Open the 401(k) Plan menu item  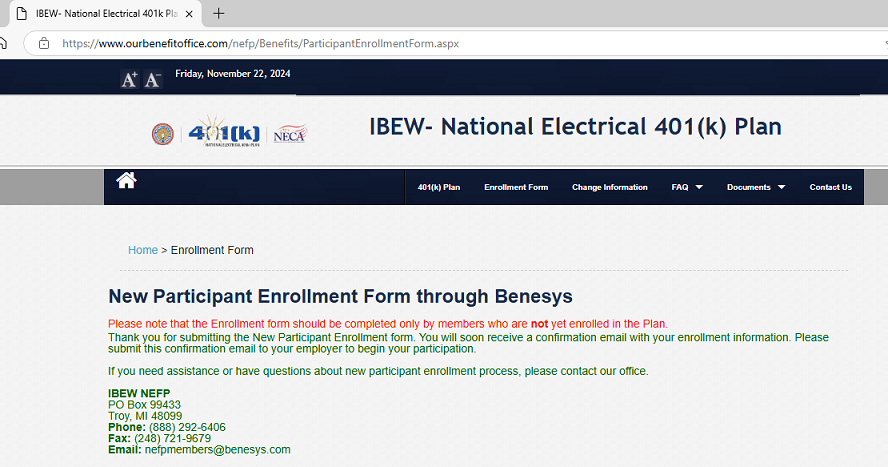(x=439, y=187)
